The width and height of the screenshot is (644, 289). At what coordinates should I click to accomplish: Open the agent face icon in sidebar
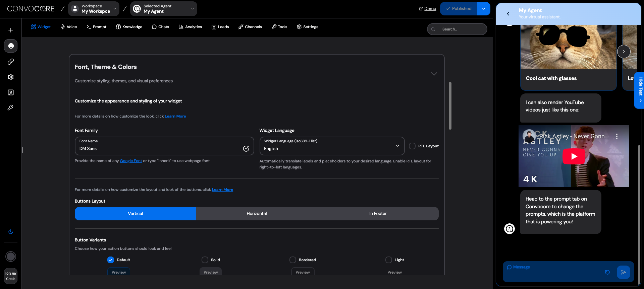(x=11, y=46)
